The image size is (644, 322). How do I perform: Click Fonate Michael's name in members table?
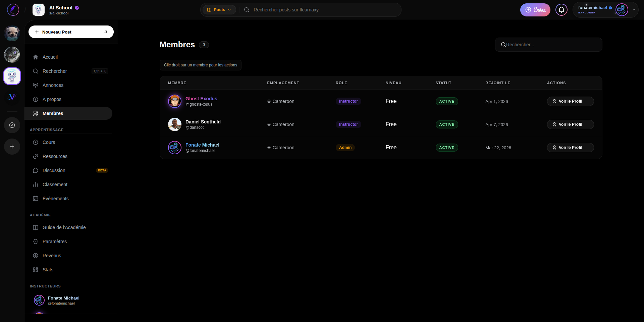(202, 145)
